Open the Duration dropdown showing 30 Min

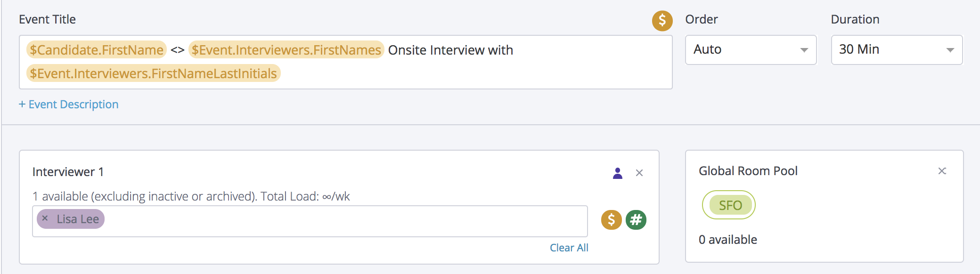890,50
